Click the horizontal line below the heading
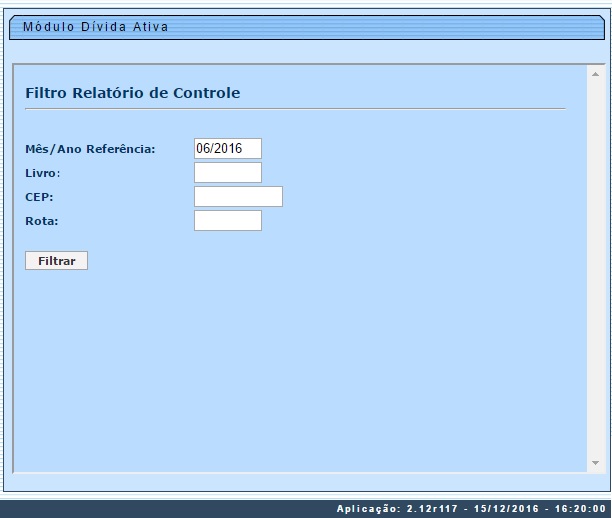 [295, 108]
